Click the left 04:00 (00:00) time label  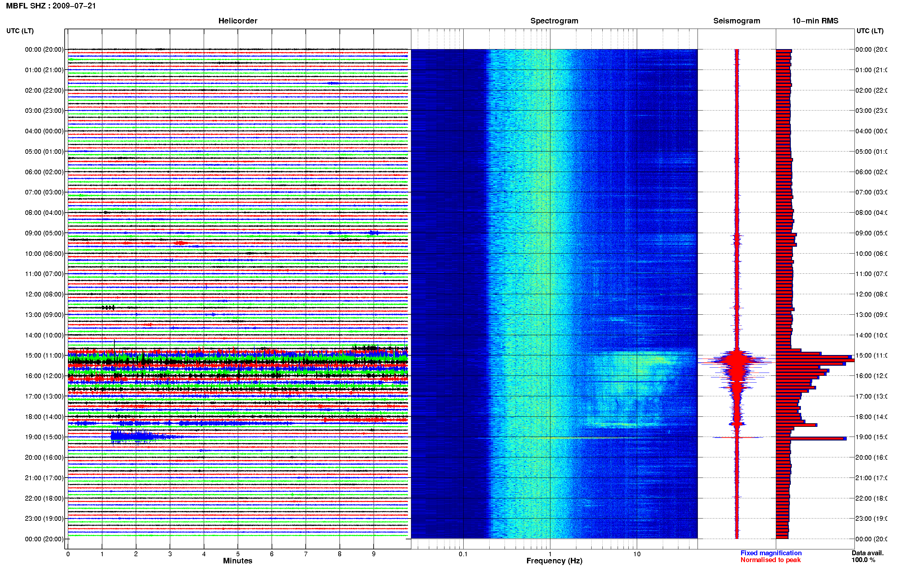(44, 131)
